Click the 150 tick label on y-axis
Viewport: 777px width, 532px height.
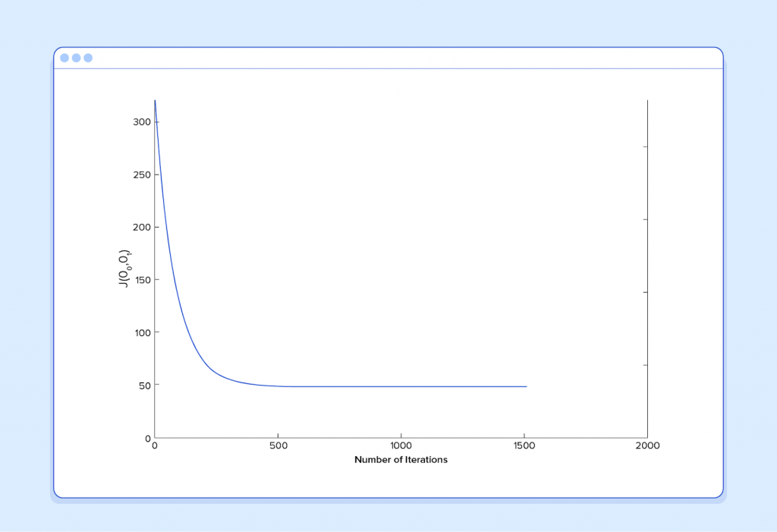point(140,280)
